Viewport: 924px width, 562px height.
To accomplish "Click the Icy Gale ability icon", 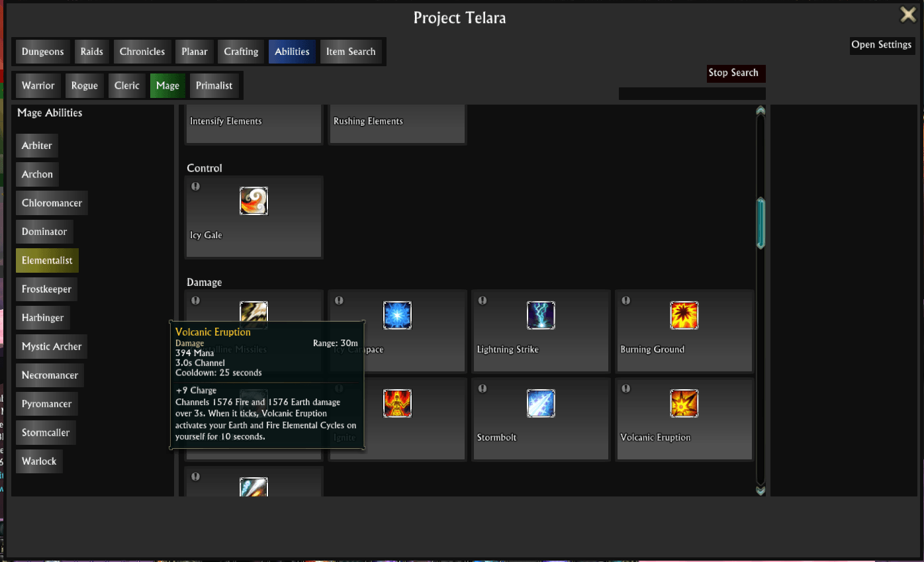I will click(254, 201).
